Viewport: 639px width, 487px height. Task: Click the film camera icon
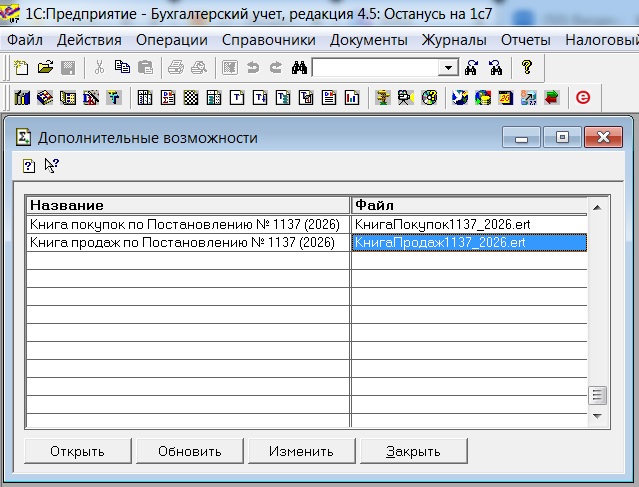(405, 98)
